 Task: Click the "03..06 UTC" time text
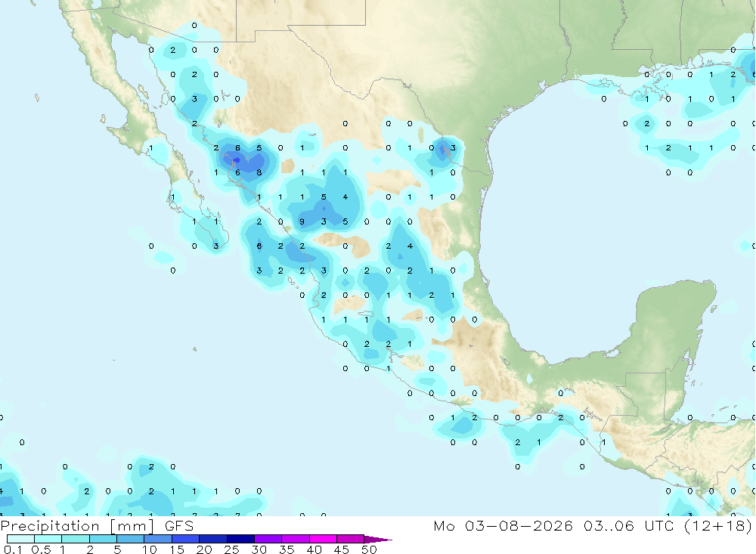click(x=628, y=526)
